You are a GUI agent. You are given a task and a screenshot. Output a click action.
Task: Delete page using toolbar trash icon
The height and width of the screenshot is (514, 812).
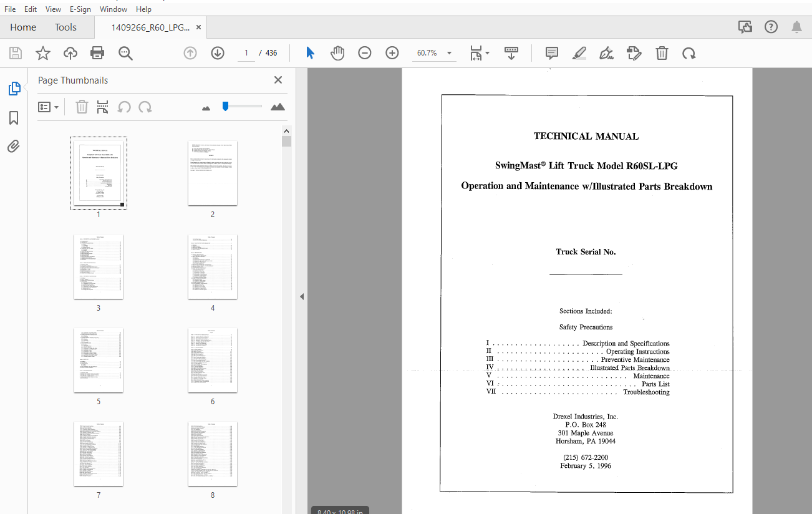coord(662,53)
